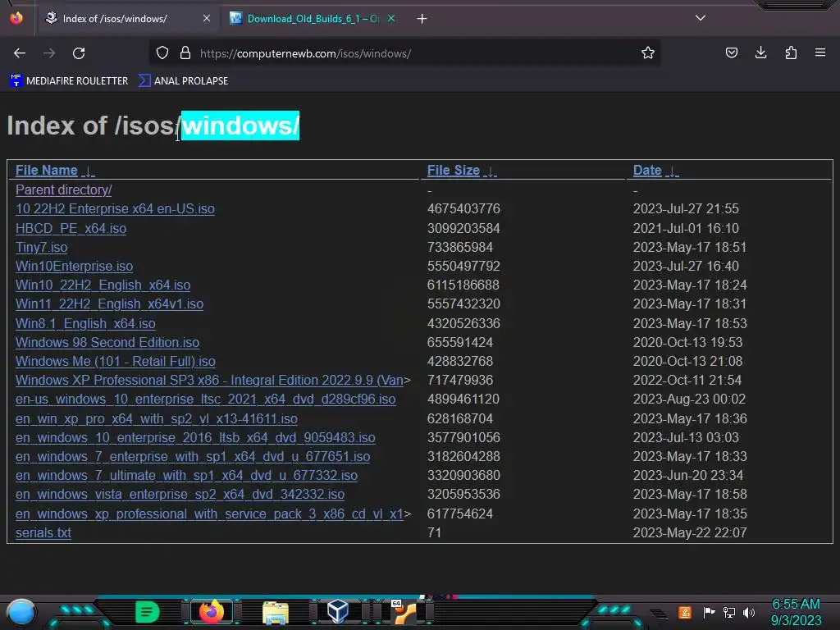This screenshot has width=840, height=630.
Task: Open the serials.txt file
Action: pos(43,533)
